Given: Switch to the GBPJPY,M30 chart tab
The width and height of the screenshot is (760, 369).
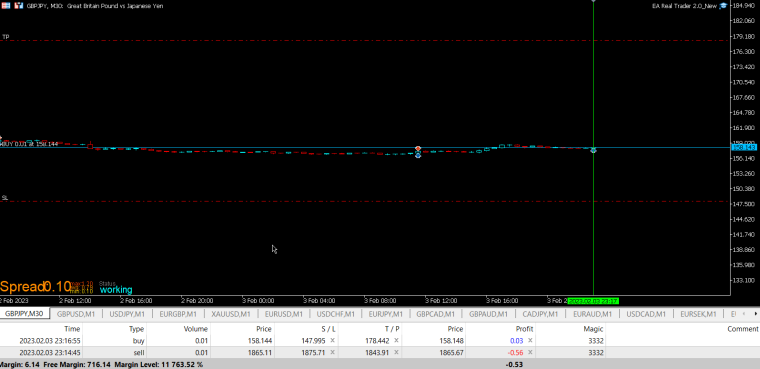Looking at the screenshot, I should pos(25,314).
